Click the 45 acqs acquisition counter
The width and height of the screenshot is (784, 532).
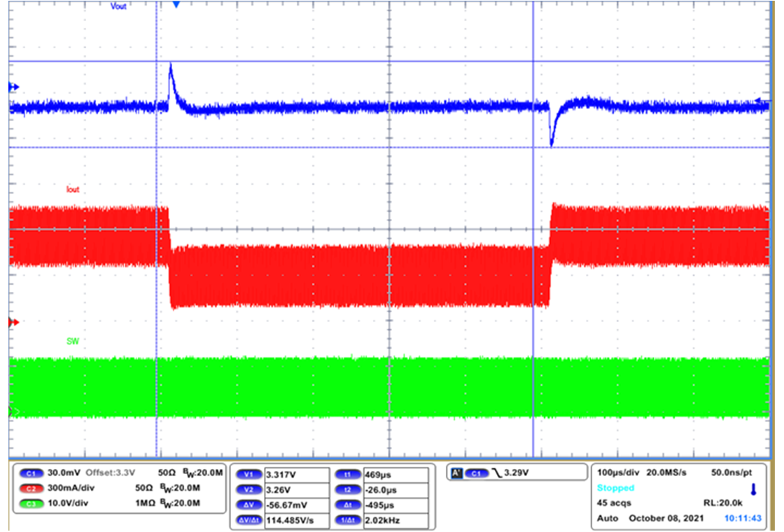coord(614,503)
